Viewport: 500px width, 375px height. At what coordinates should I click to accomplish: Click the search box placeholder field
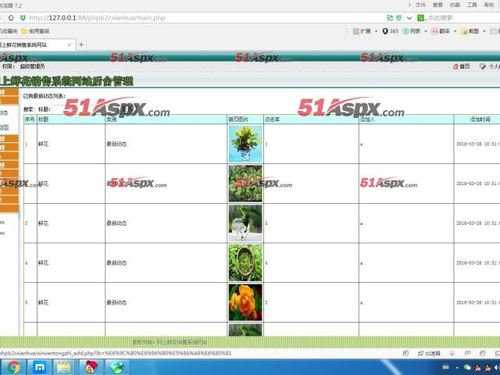(x=440, y=18)
